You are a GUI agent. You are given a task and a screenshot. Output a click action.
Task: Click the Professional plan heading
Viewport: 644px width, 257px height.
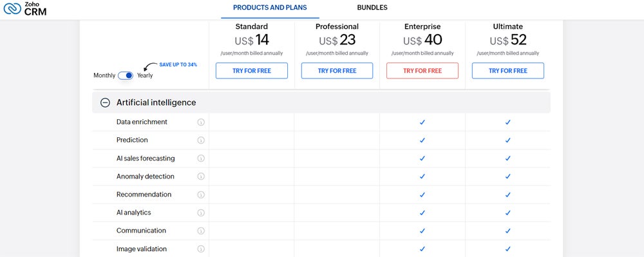point(337,26)
